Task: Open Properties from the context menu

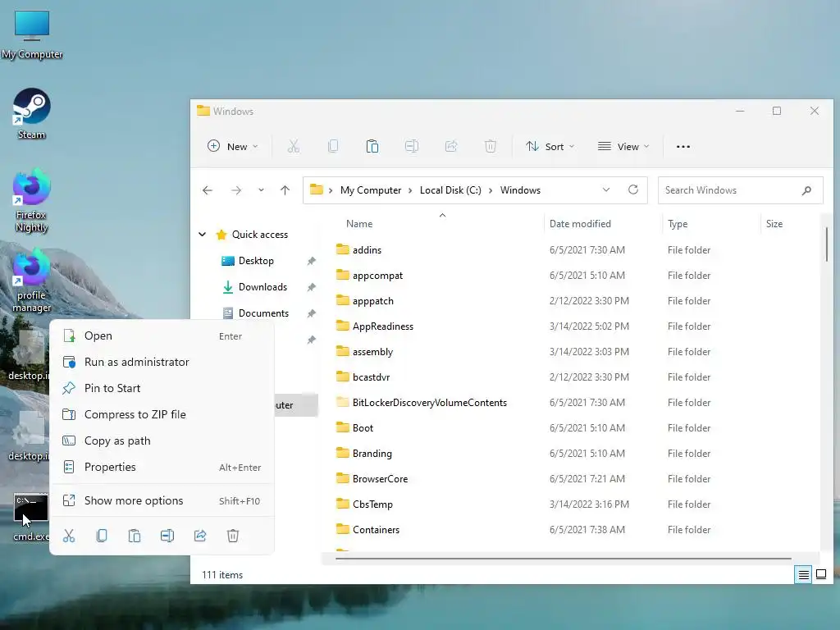Action: click(162, 467)
